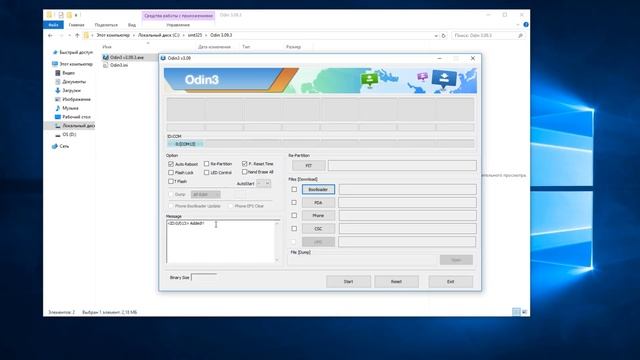Expand the address bar history dropdown
This screenshot has height=360, width=640.
436,36
